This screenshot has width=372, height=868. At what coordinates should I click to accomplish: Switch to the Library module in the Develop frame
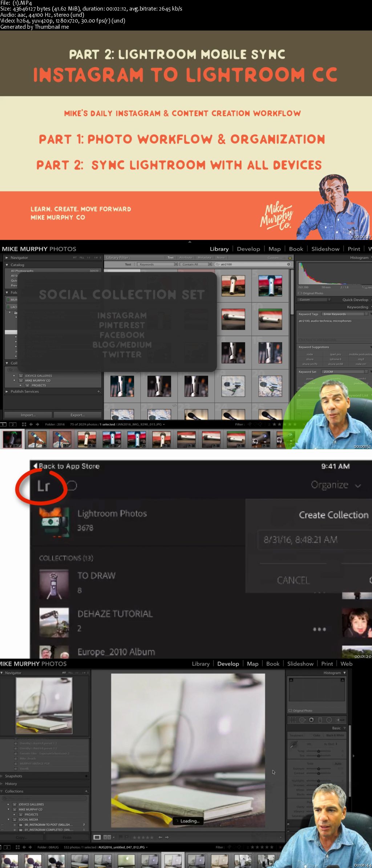[201, 664]
